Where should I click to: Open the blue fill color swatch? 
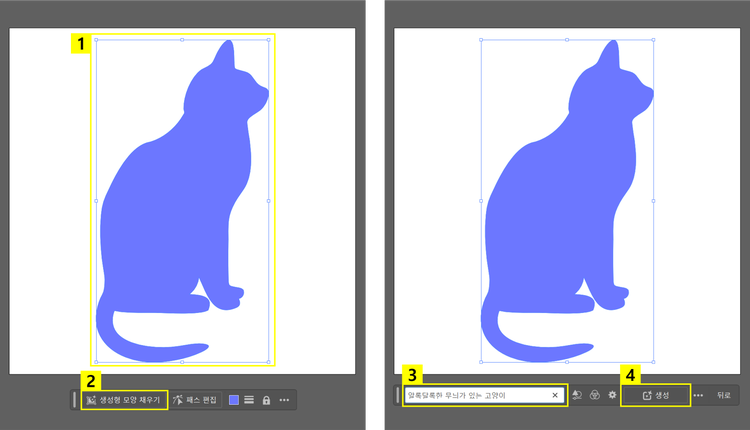[x=234, y=400]
